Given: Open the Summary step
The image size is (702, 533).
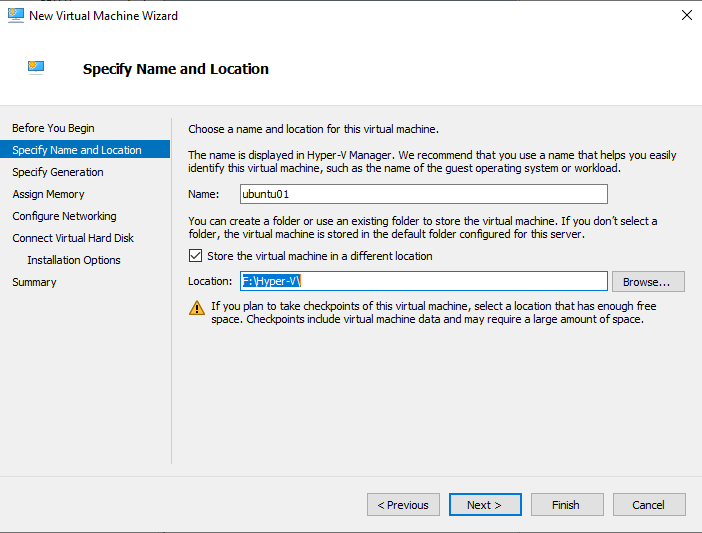Looking at the screenshot, I should click(x=34, y=282).
